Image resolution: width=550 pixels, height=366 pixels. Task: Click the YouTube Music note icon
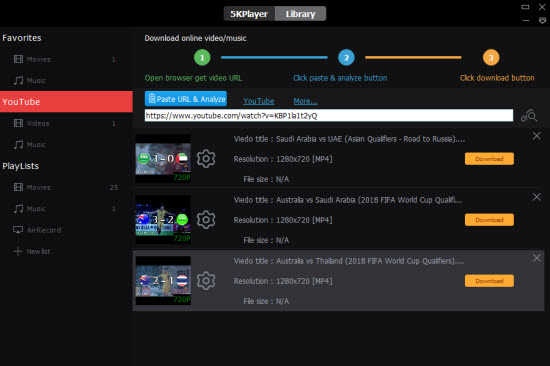pos(18,145)
